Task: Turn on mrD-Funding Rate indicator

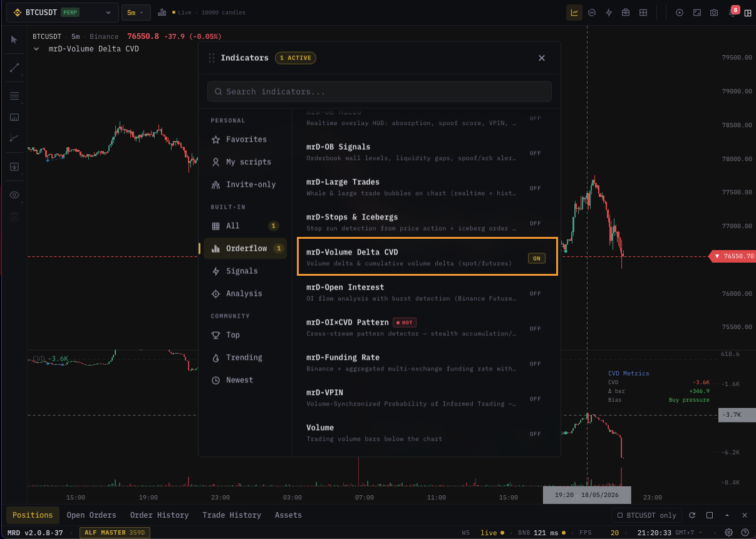Action: 536,364
